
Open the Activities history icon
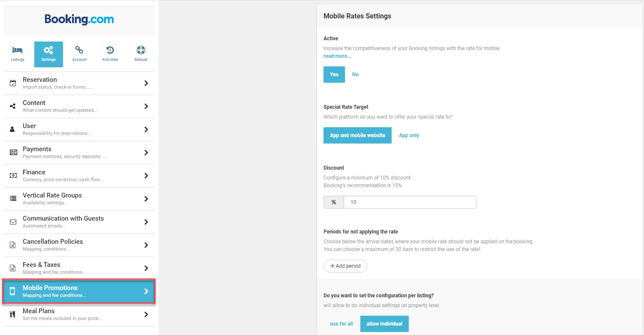coord(110,51)
